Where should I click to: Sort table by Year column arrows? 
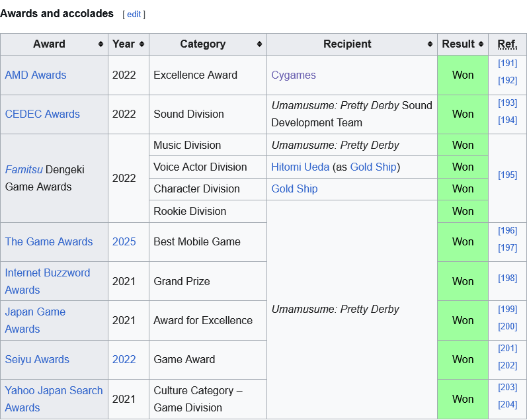(x=142, y=44)
